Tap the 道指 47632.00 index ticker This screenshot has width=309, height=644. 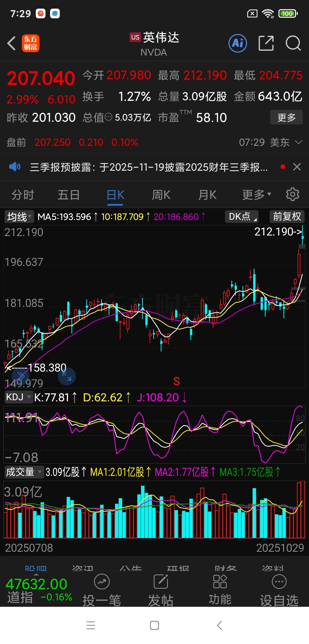coord(39,591)
